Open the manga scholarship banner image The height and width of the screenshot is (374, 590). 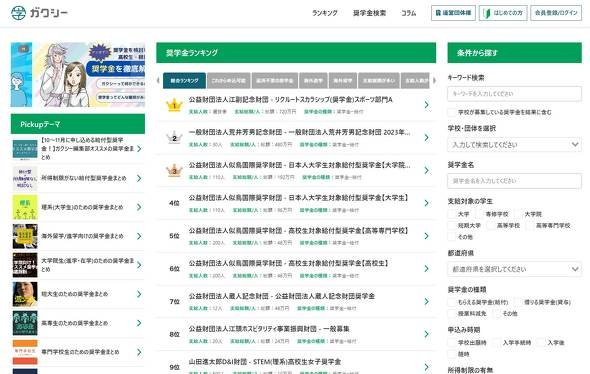pyautogui.click(x=89, y=75)
